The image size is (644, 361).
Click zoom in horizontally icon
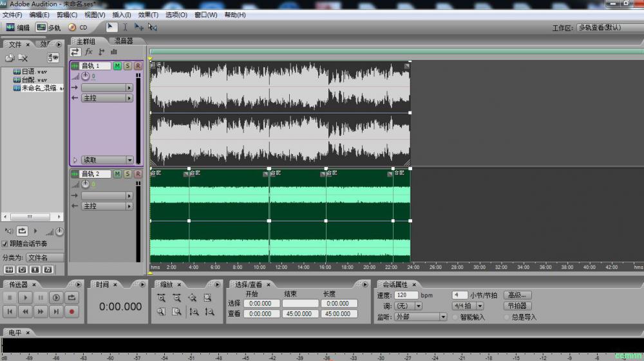click(160, 298)
